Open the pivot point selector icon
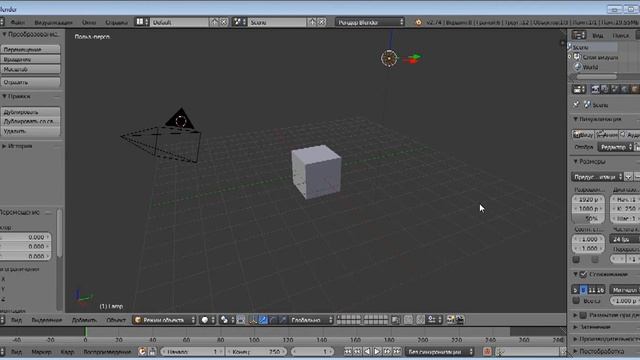The height and width of the screenshot is (360, 640). [x=227, y=320]
